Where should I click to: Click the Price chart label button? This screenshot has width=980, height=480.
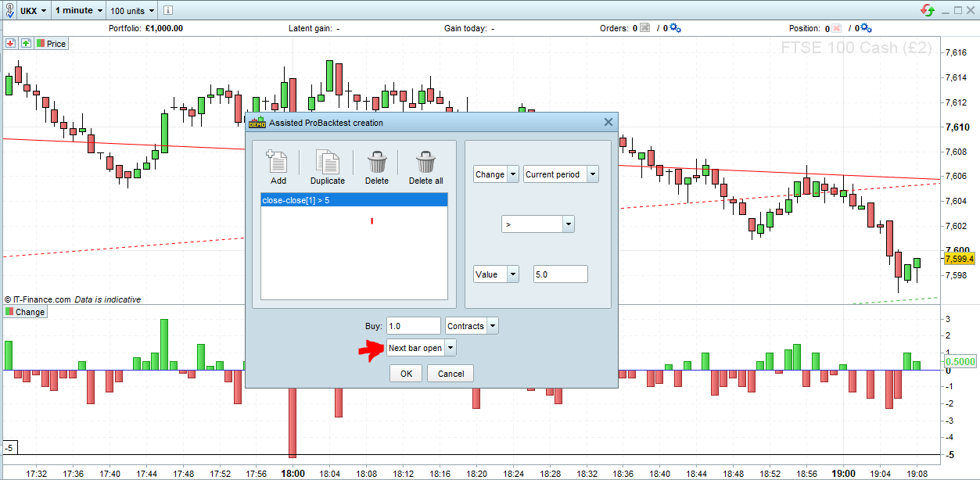pyautogui.click(x=52, y=44)
